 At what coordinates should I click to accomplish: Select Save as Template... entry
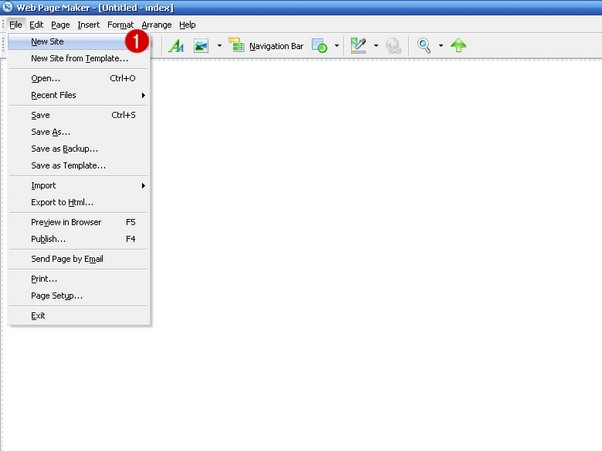(x=79, y=166)
